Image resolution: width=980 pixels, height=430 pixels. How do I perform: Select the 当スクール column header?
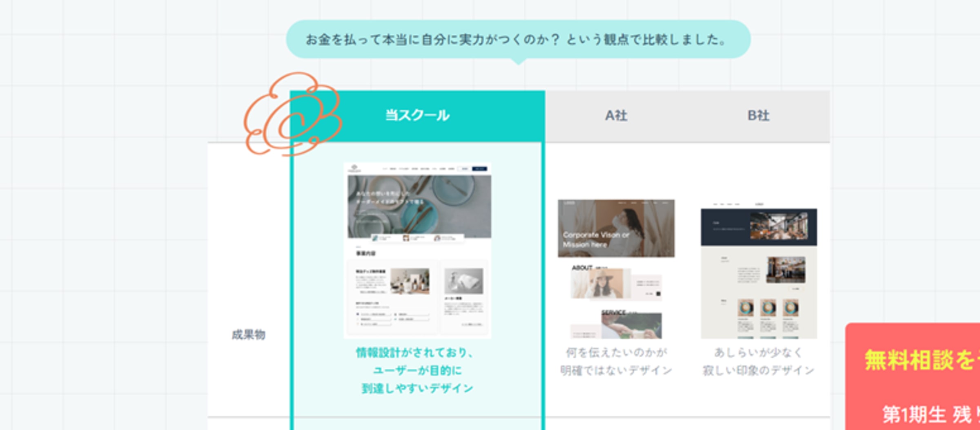(x=417, y=116)
